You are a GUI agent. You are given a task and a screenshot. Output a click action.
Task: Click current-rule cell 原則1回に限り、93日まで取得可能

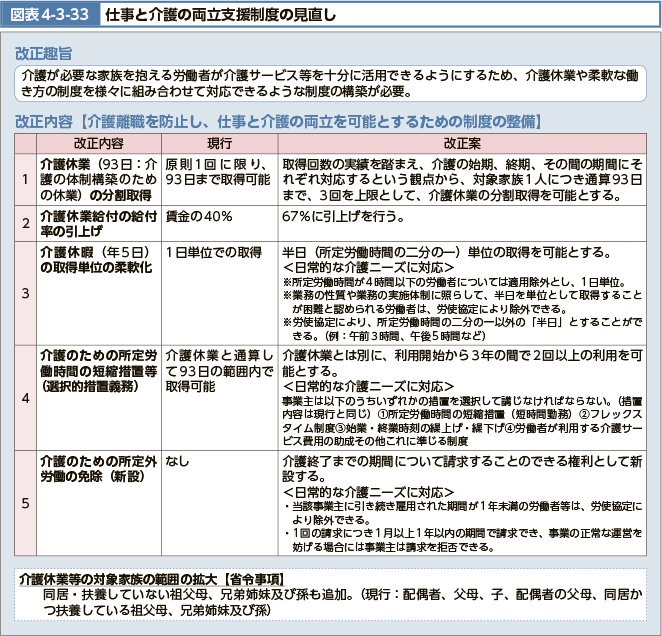coord(218,171)
